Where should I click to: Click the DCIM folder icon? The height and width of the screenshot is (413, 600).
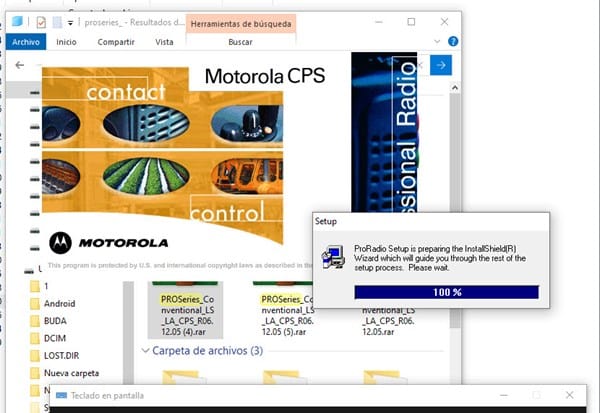tap(35, 338)
